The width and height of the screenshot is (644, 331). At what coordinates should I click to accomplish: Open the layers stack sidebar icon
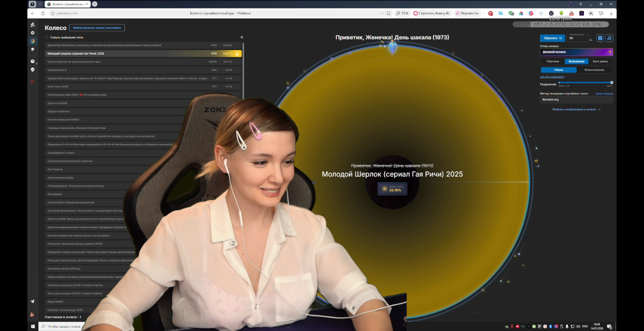(32, 49)
